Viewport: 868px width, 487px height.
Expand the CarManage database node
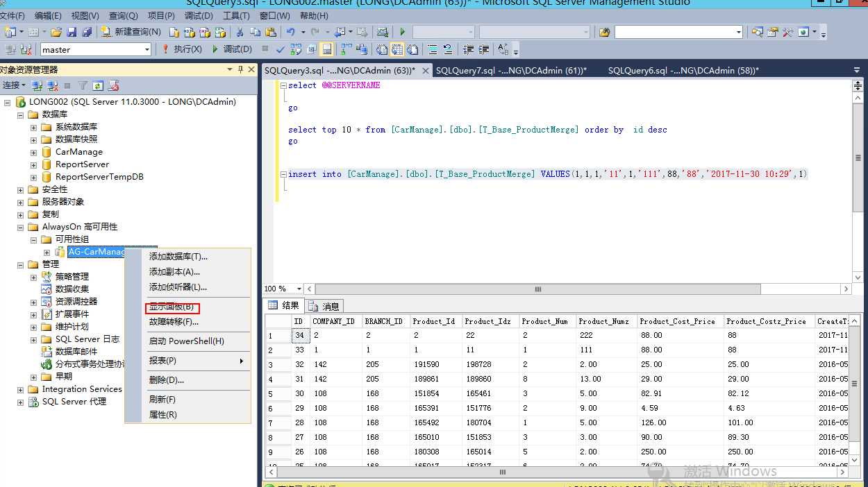tap(33, 152)
